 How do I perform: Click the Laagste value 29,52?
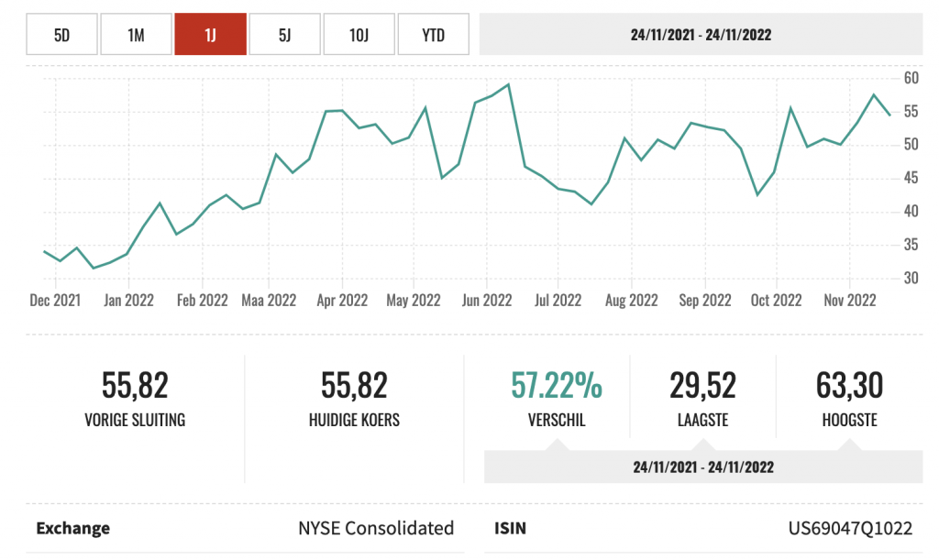pyautogui.click(x=702, y=386)
